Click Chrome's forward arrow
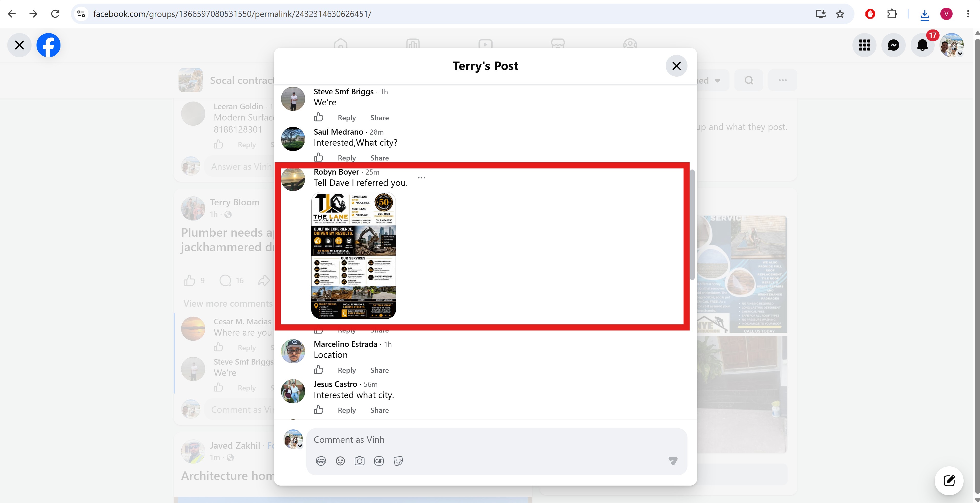This screenshot has width=980, height=503. [x=34, y=14]
